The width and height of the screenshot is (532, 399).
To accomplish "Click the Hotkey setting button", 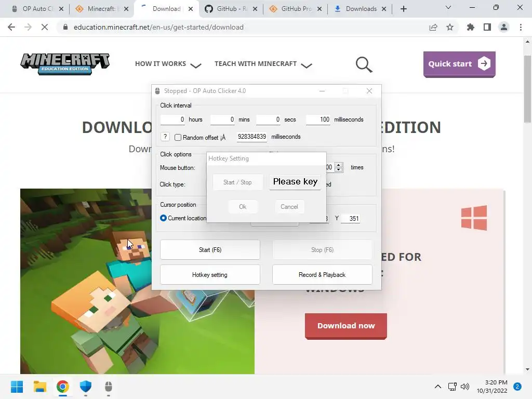I will [x=210, y=275].
